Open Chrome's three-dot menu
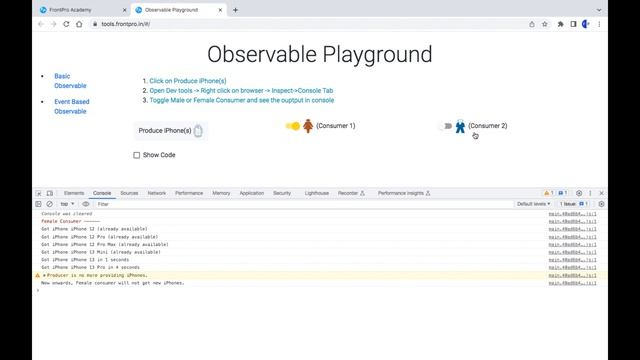This screenshot has width=640, height=360. [599, 24]
